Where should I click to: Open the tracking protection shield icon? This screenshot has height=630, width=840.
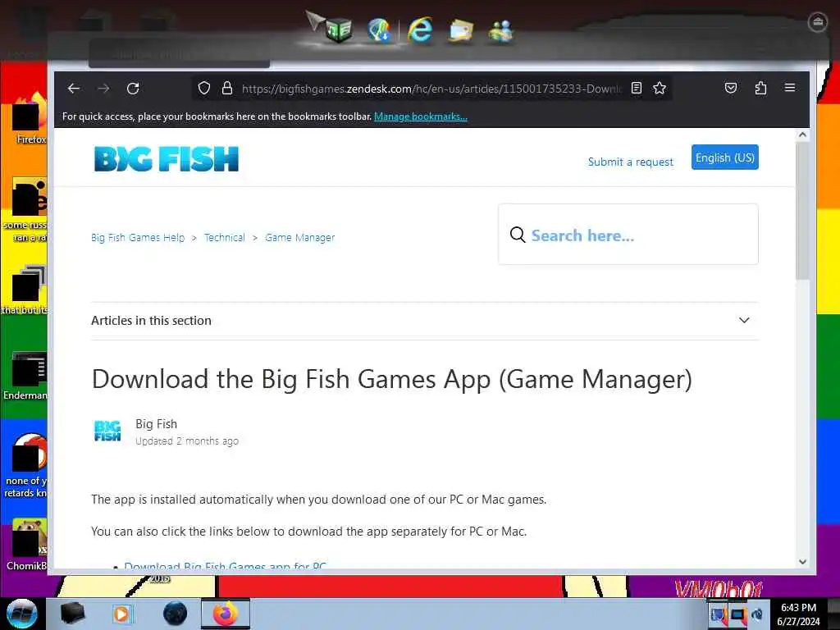click(204, 88)
